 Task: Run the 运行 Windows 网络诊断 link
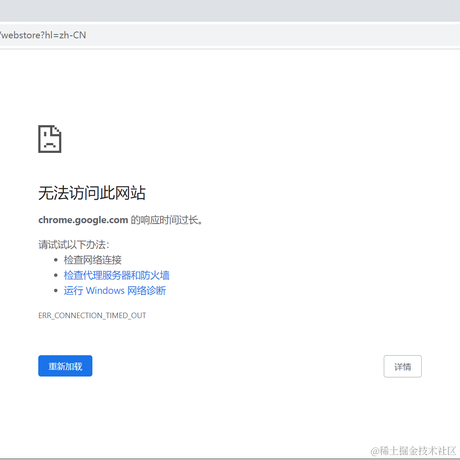115,291
